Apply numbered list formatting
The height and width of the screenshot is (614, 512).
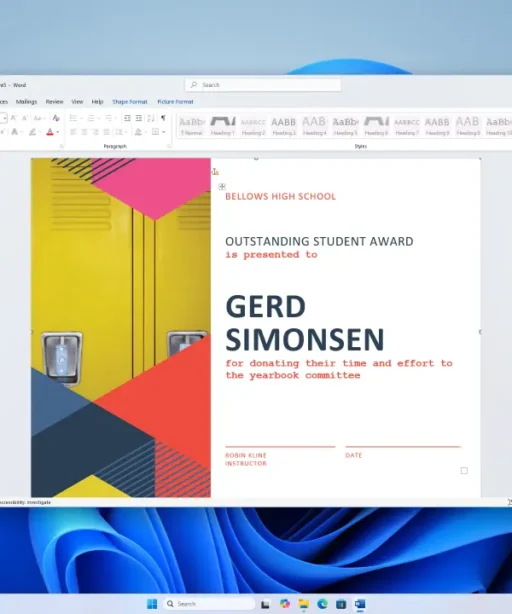pyautogui.click(x=91, y=118)
